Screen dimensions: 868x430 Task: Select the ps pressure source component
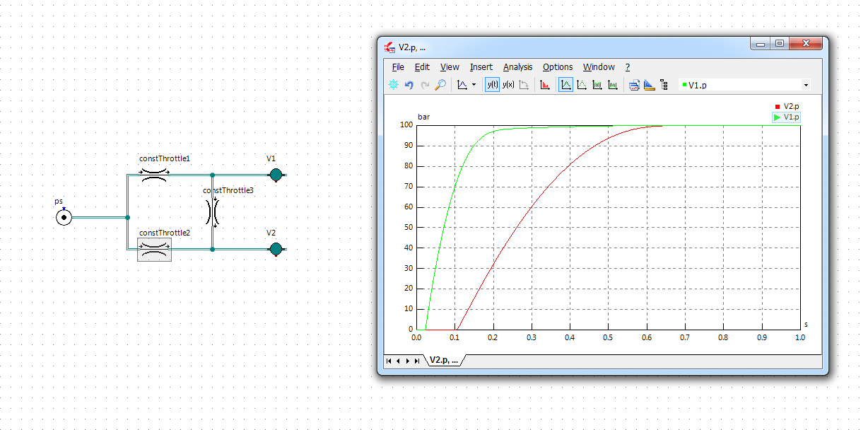coord(64,218)
